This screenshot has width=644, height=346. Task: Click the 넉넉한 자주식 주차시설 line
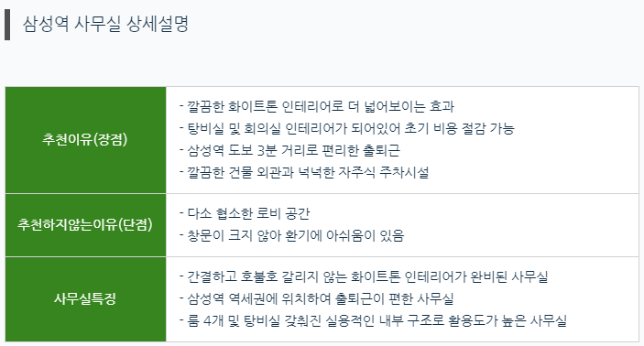point(304,172)
